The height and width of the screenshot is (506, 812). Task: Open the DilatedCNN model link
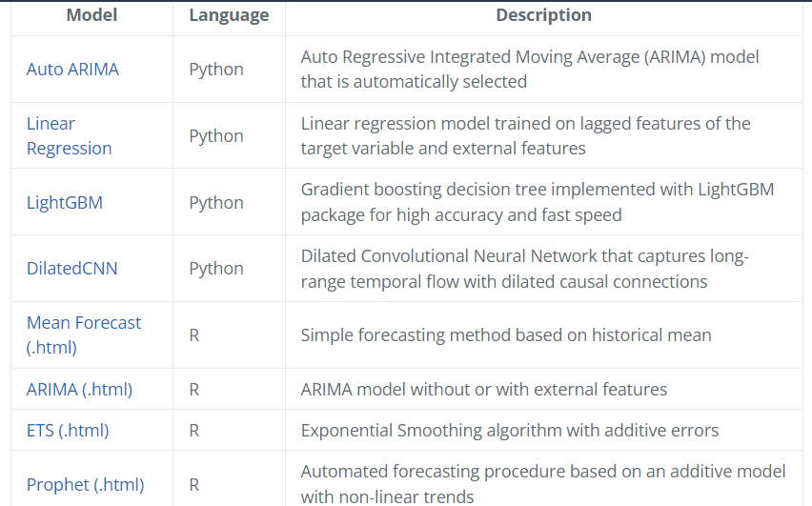click(x=71, y=268)
